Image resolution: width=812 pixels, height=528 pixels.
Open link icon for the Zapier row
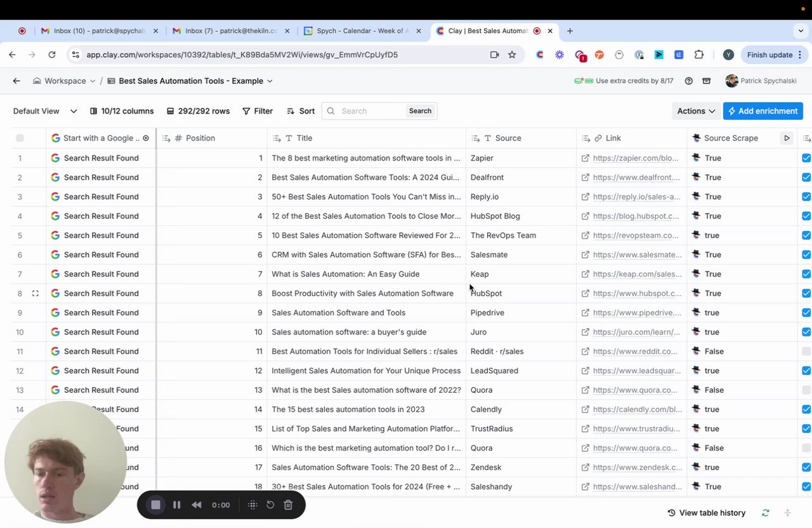(x=586, y=158)
